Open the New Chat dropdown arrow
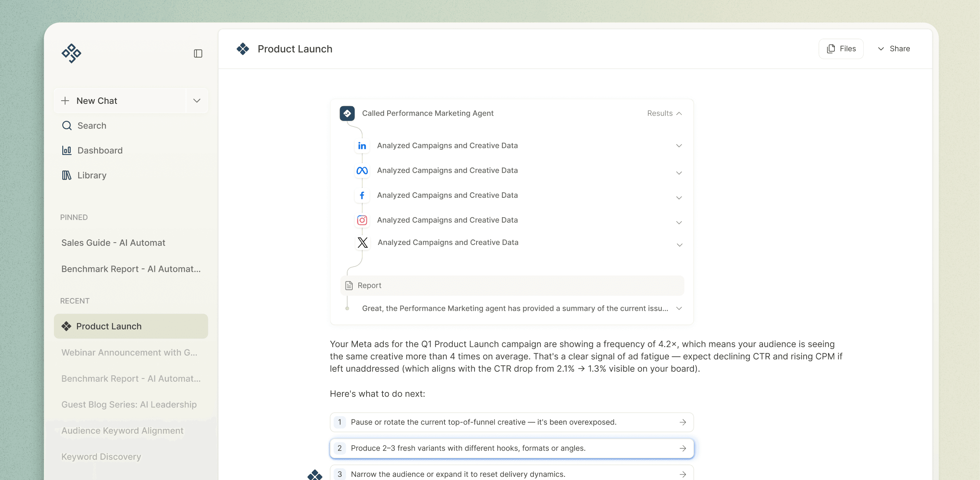This screenshot has height=480, width=980. [197, 101]
